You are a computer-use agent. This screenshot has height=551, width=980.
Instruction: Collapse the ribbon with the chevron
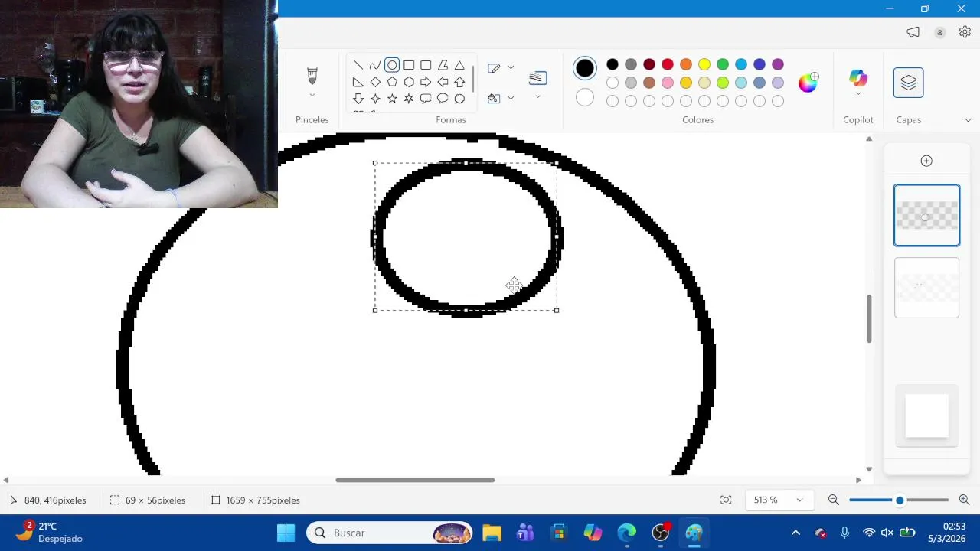tap(968, 120)
